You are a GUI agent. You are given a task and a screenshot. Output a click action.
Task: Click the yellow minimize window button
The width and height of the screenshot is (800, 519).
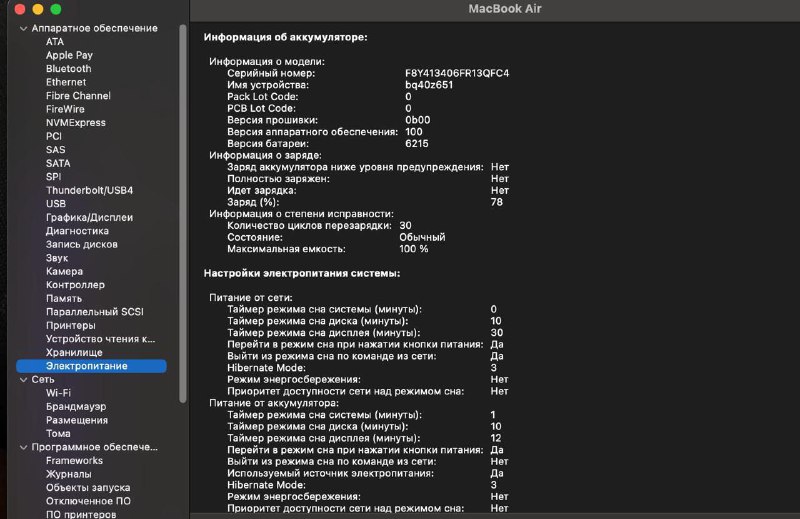(38, 9)
